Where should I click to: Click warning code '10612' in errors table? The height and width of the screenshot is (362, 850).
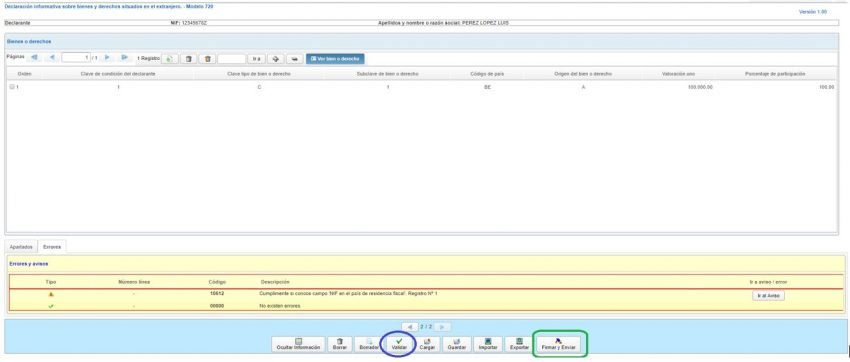click(217, 293)
